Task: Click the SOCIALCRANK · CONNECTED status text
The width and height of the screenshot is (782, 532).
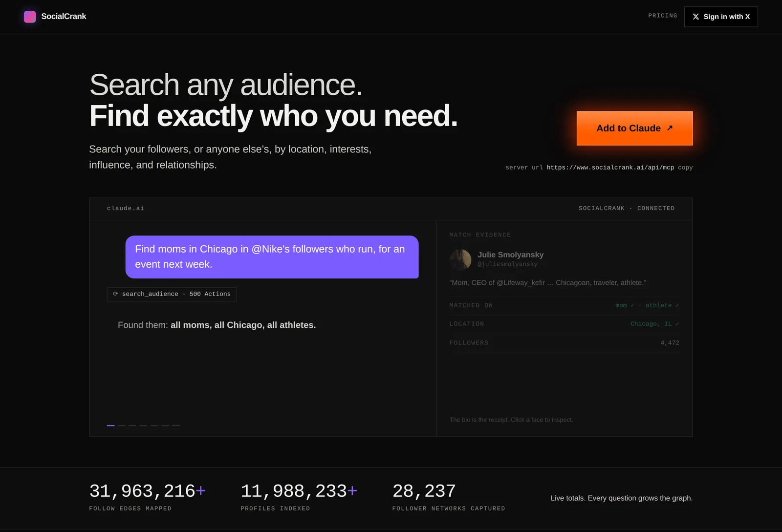Action: [627, 209]
